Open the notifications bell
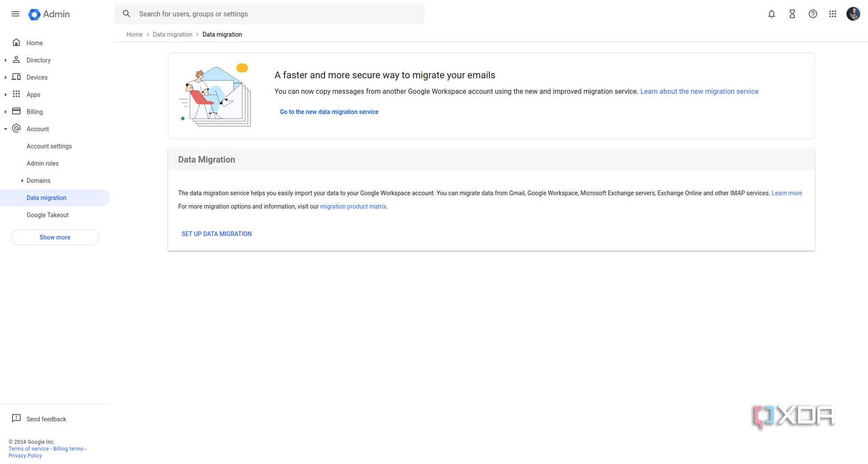The height and width of the screenshot is (464, 868). coord(771,14)
